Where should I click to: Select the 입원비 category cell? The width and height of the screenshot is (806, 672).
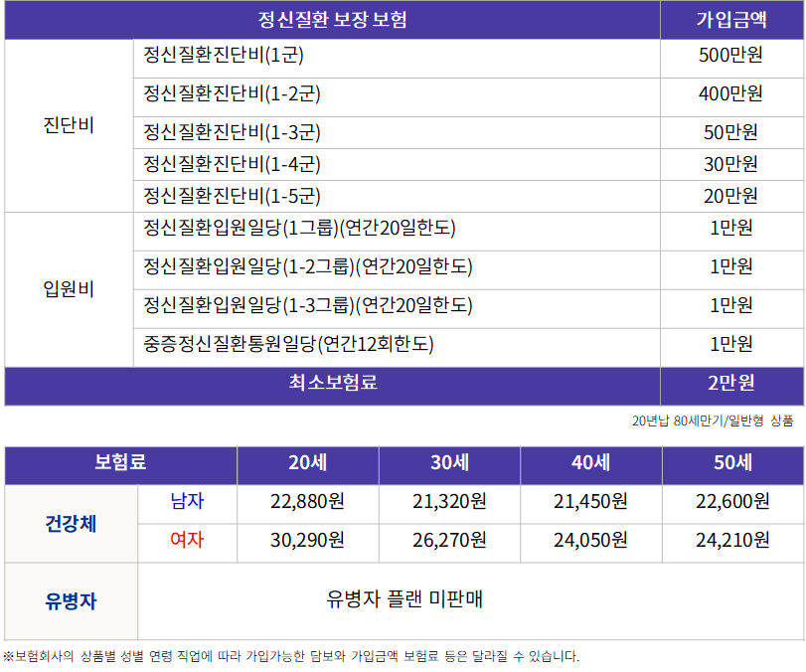pos(69,289)
